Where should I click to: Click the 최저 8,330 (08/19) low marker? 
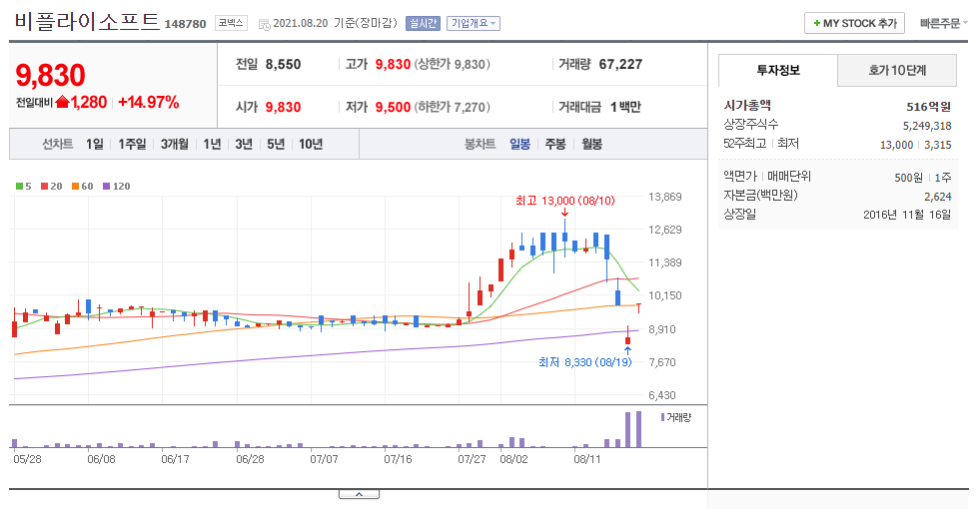[585, 362]
